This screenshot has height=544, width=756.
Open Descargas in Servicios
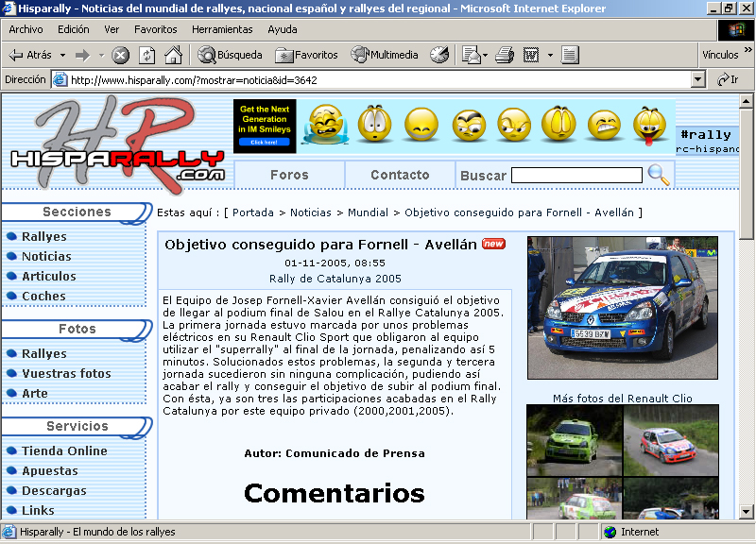tap(54, 490)
